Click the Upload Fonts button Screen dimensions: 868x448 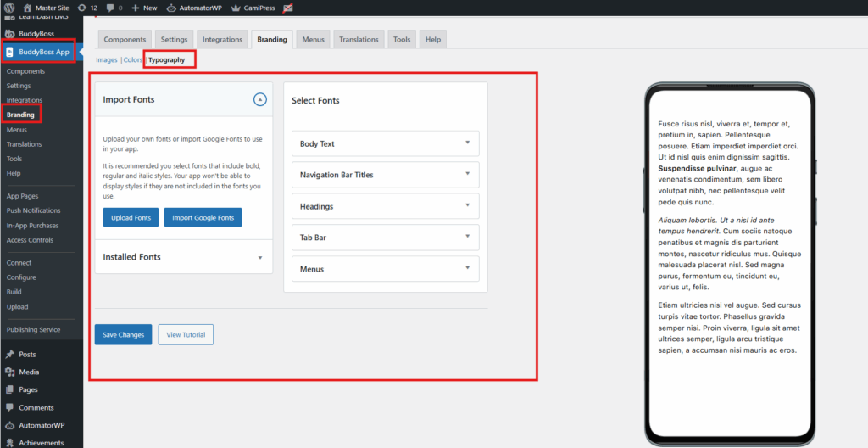pyautogui.click(x=131, y=217)
